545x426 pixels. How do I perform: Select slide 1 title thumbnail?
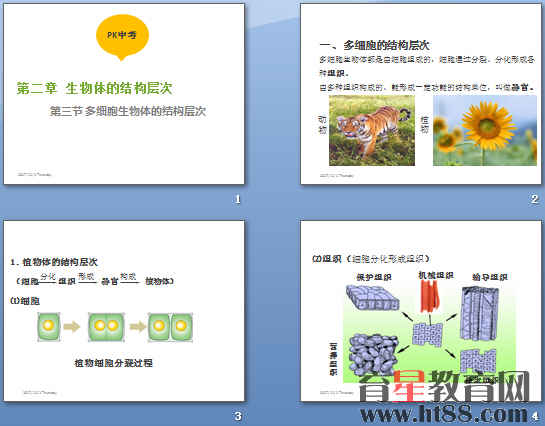(124, 94)
